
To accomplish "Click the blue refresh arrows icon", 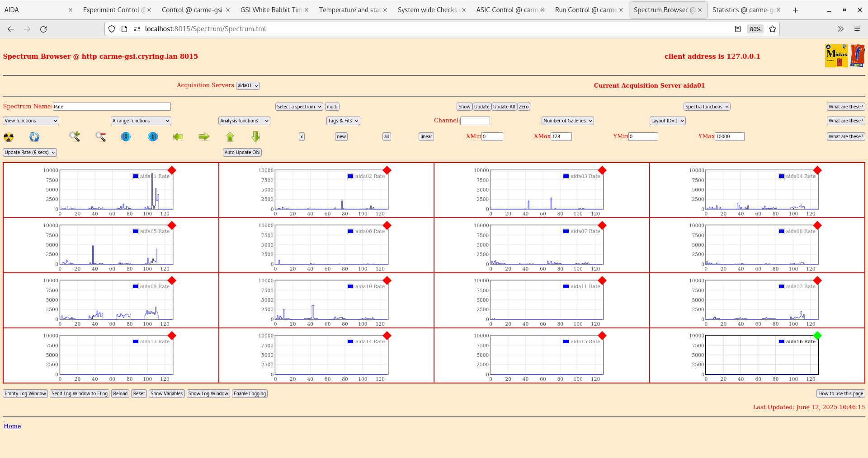I will 34,137.
